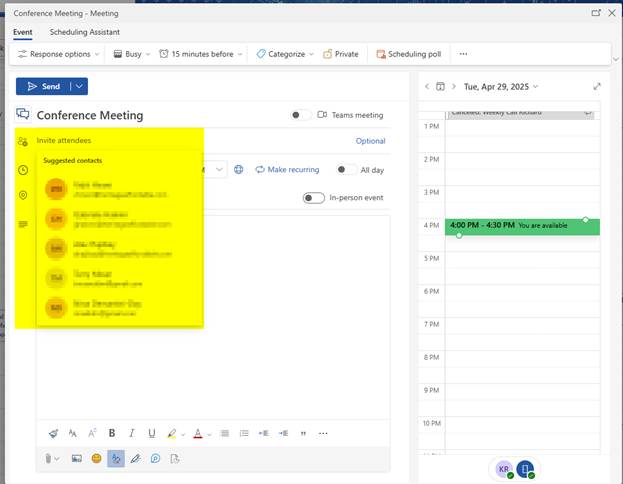Select the 4:00 PM - 4:30 PM event block
Viewport: 623px width, 484px height.
pos(522,227)
